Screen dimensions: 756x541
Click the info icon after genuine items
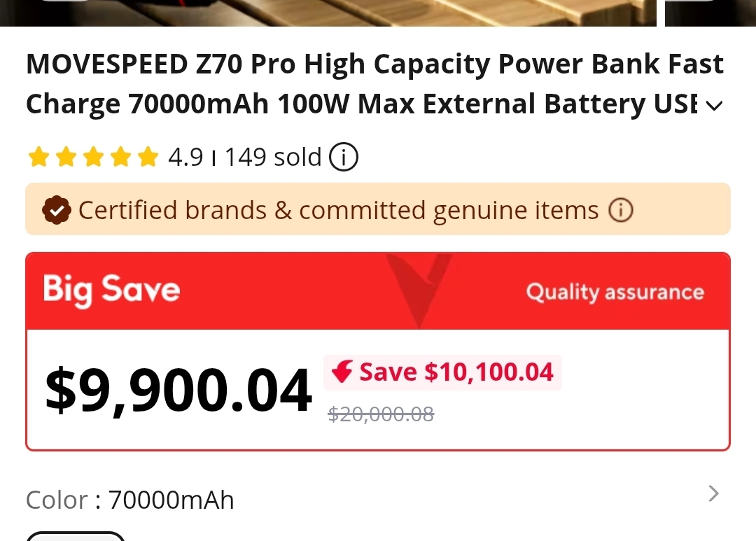pyautogui.click(x=620, y=210)
